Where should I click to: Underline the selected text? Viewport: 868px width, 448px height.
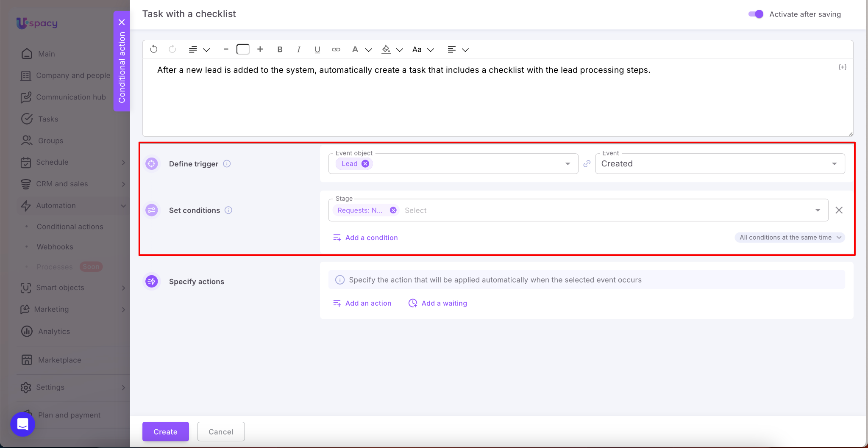tap(317, 50)
